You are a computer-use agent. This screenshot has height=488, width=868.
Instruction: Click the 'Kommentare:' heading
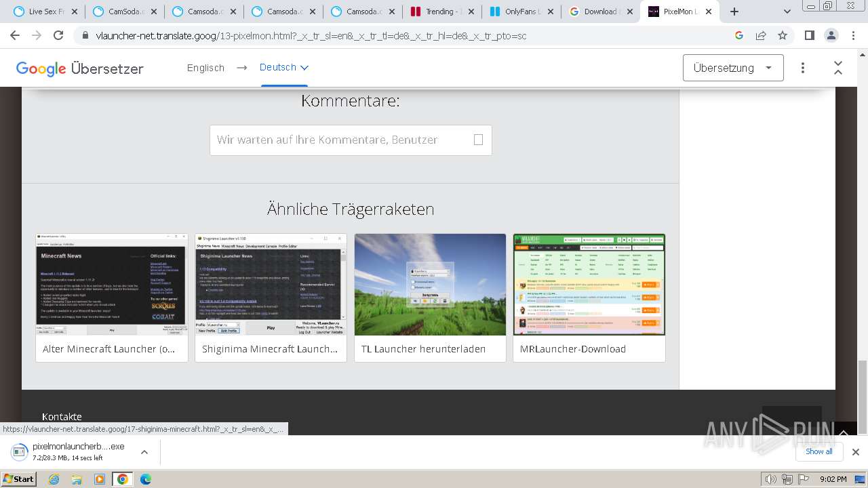[351, 101]
